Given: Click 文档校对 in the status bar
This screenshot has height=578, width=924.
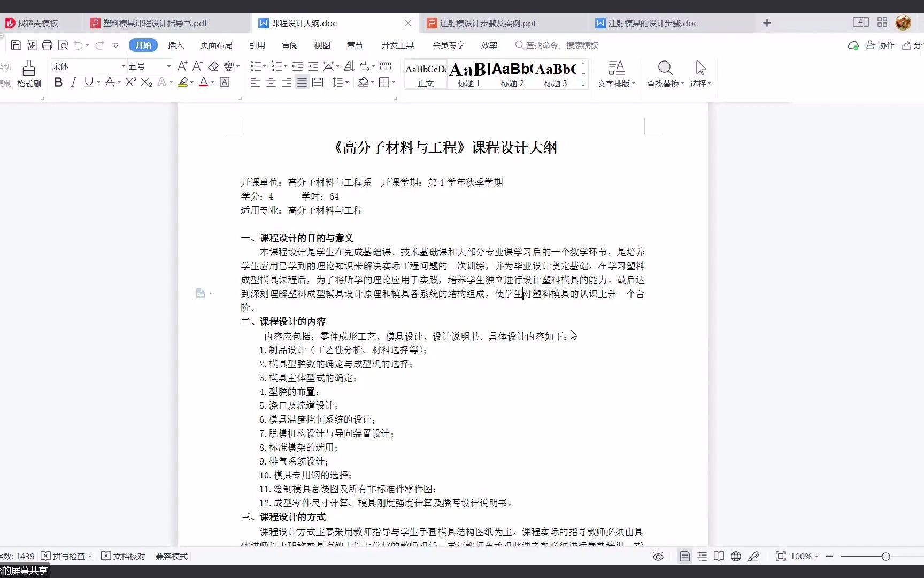Looking at the screenshot, I should 123,557.
